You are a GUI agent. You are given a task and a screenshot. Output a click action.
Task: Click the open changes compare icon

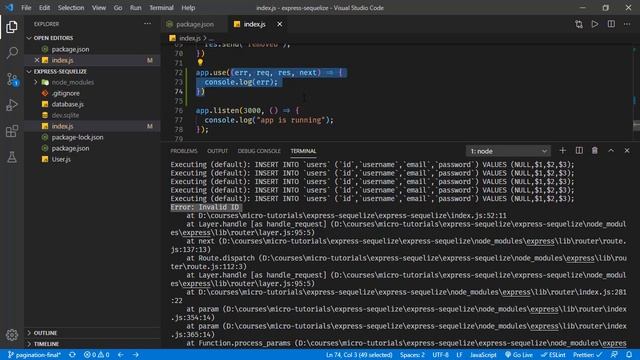coord(579,24)
